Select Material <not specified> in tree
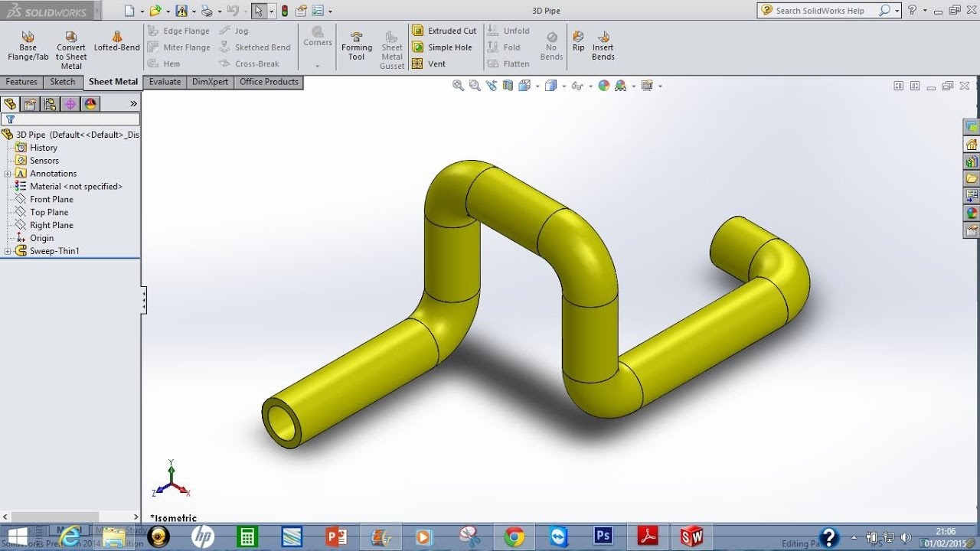This screenshot has width=980, height=551. click(69, 187)
